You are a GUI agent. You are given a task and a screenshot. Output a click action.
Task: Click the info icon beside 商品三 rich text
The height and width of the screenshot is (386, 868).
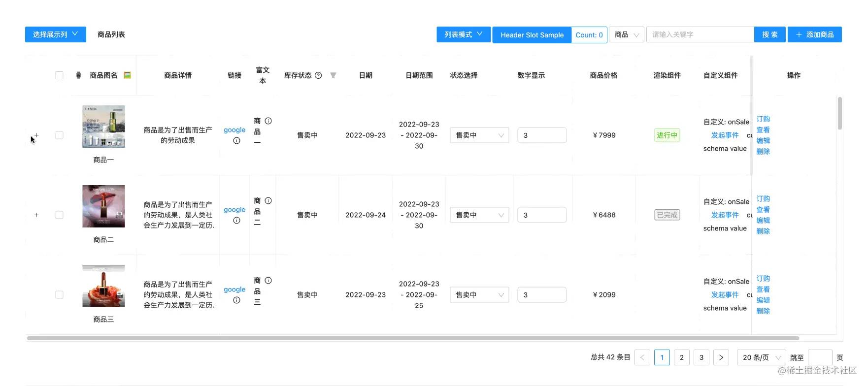click(268, 281)
